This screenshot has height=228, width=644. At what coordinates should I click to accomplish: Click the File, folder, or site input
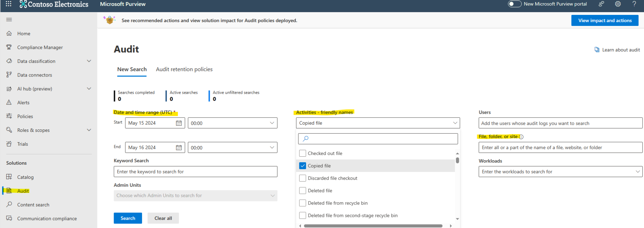pos(560,147)
